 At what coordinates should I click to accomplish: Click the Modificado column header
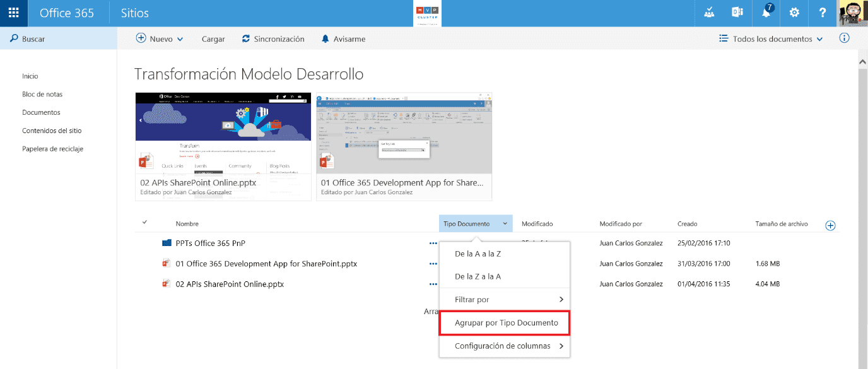(x=537, y=224)
